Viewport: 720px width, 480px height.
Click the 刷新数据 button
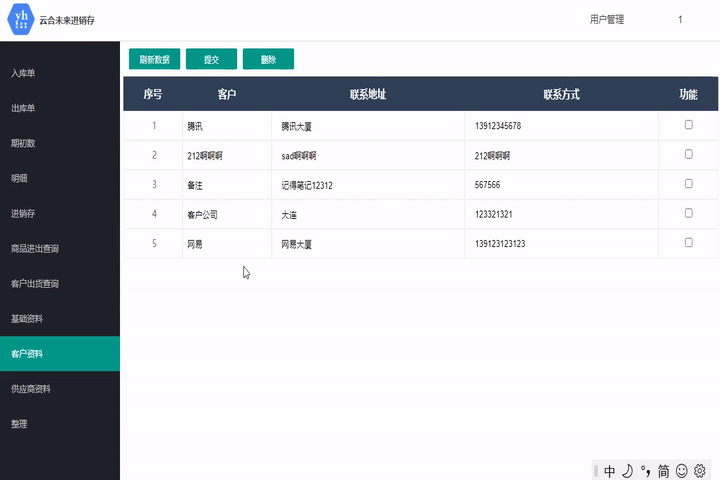155,59
